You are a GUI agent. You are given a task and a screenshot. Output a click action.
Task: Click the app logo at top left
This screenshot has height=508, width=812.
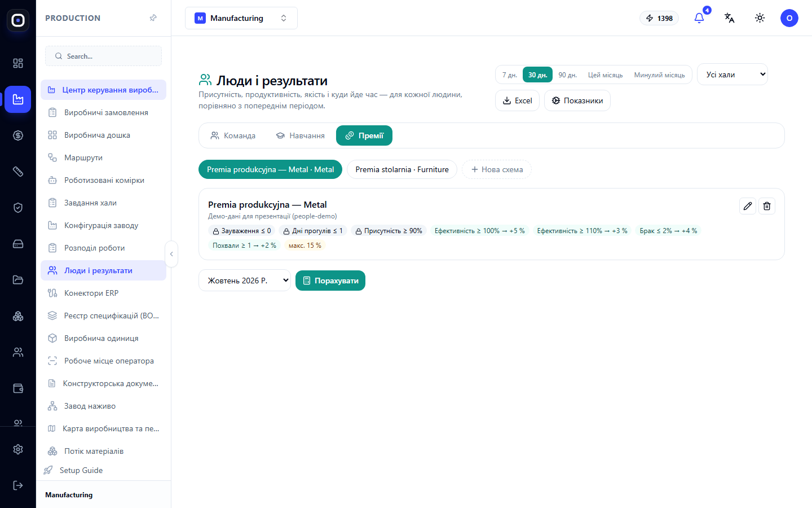click(x=18, y=20)
